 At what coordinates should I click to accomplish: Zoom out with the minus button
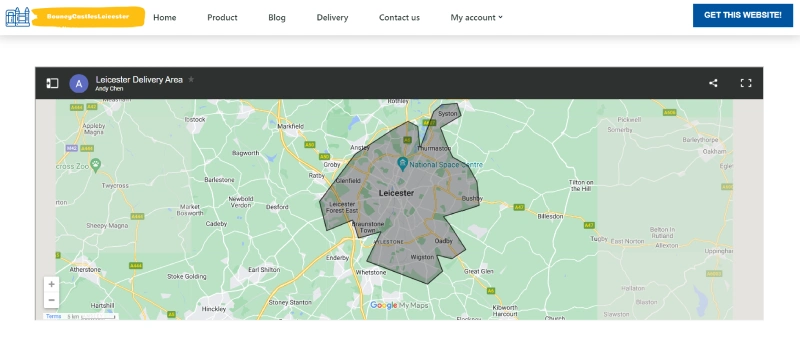tap(52, 300)
